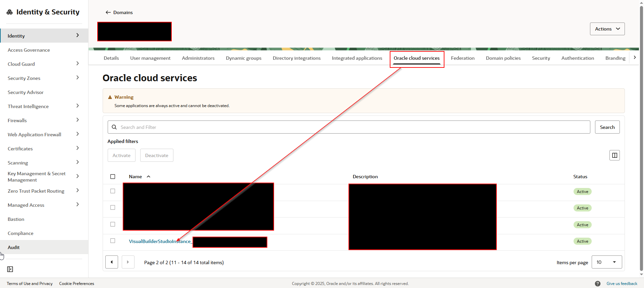Click the Deactivate button
The height and width of the screenshot is (288, 644).
(157, 155)
